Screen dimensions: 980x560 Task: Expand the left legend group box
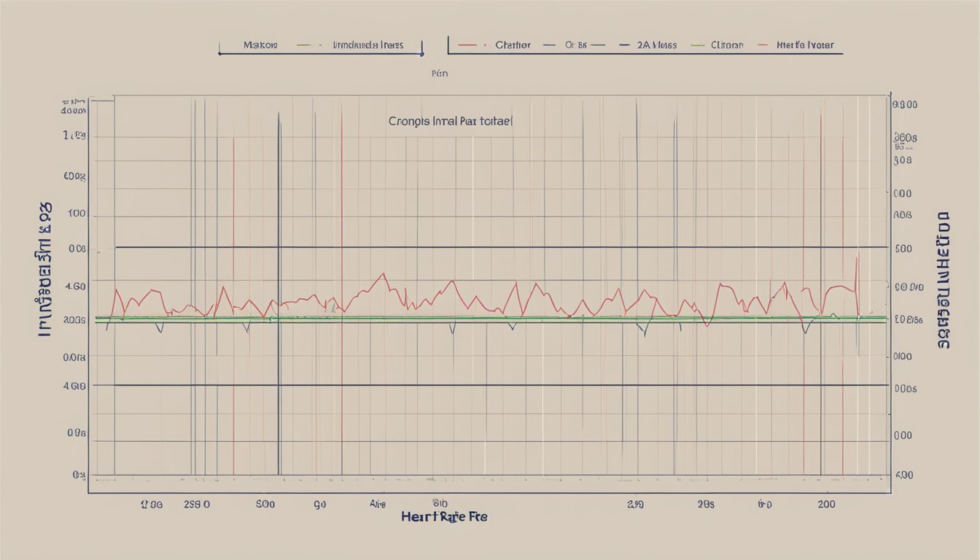[x=321, y=46]
